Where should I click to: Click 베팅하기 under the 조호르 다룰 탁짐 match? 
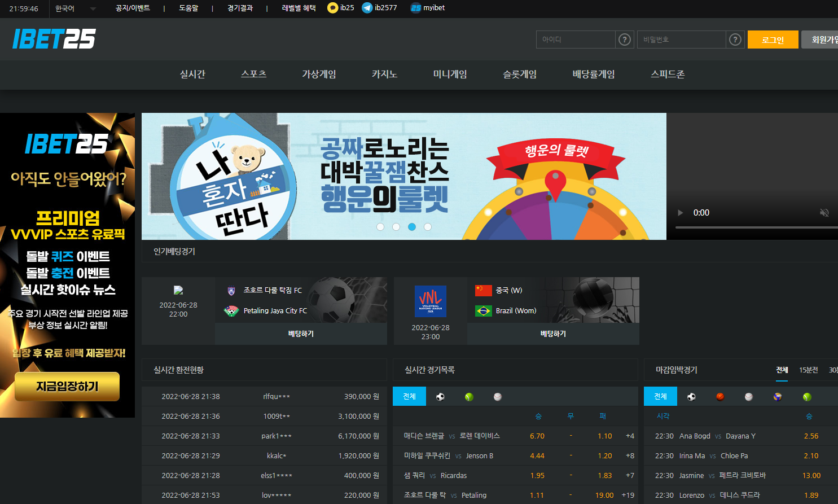click(301, 334)
